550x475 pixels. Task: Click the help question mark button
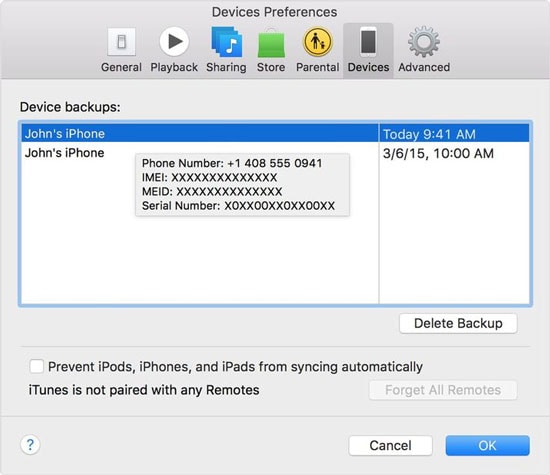click(30, 445)
